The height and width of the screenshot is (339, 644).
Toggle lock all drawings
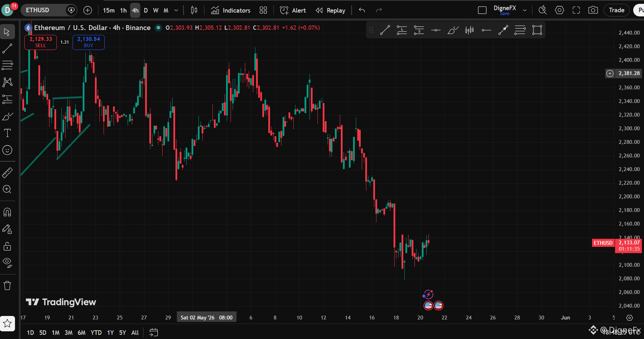coord(7,246)
